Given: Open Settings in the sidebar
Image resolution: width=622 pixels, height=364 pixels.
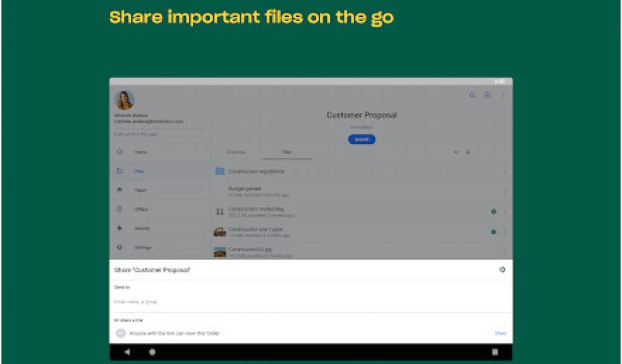Looking at the screenshot, I should pos(142,248).
